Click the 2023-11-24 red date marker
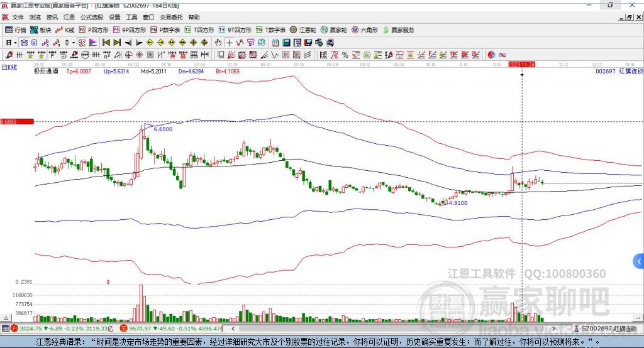 click(x=521, y=65)
